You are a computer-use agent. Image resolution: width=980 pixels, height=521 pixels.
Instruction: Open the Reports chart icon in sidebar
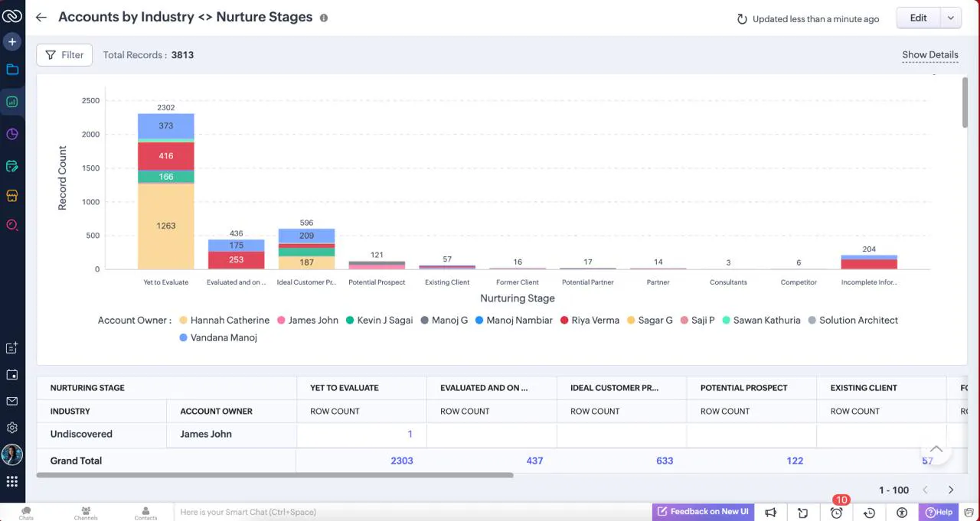coord(12,101)
